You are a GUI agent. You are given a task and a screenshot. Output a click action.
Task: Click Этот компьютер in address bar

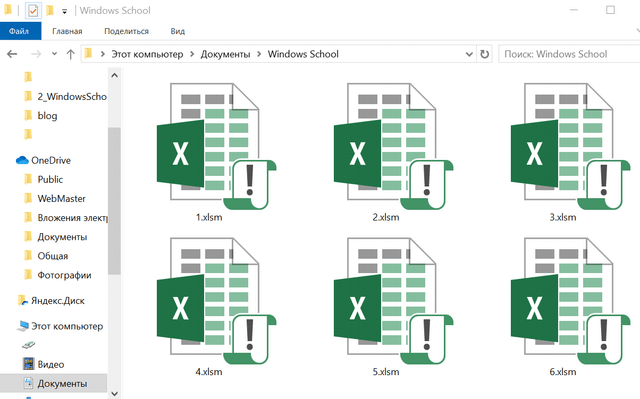(147, 54)
